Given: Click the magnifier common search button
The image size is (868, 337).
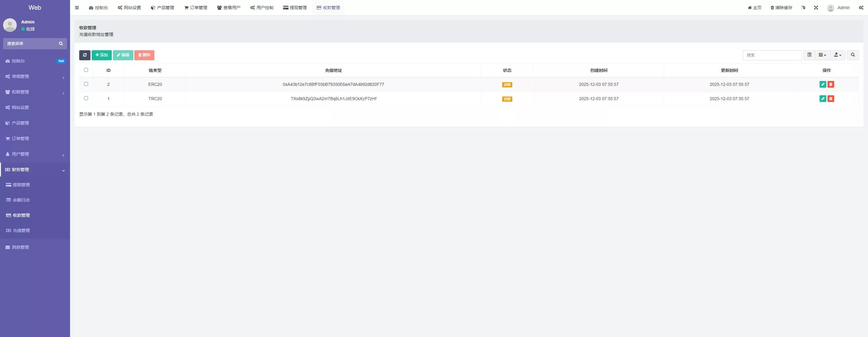Looking at the screenshot, I should [x=853, y=55].
